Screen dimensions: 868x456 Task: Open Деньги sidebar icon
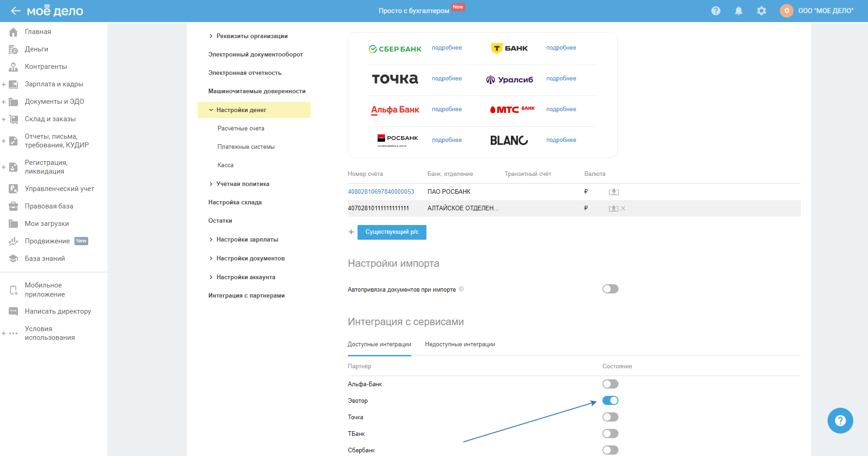13,49
